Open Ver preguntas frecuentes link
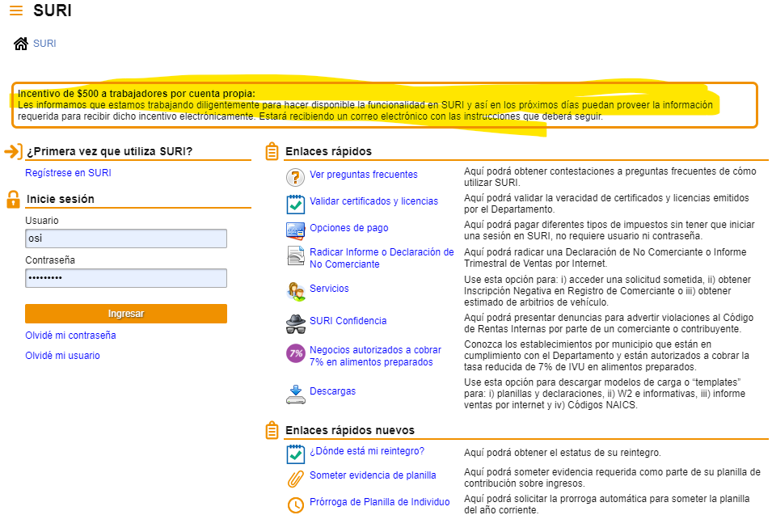 pyautogui.click(x=363, y=175)
